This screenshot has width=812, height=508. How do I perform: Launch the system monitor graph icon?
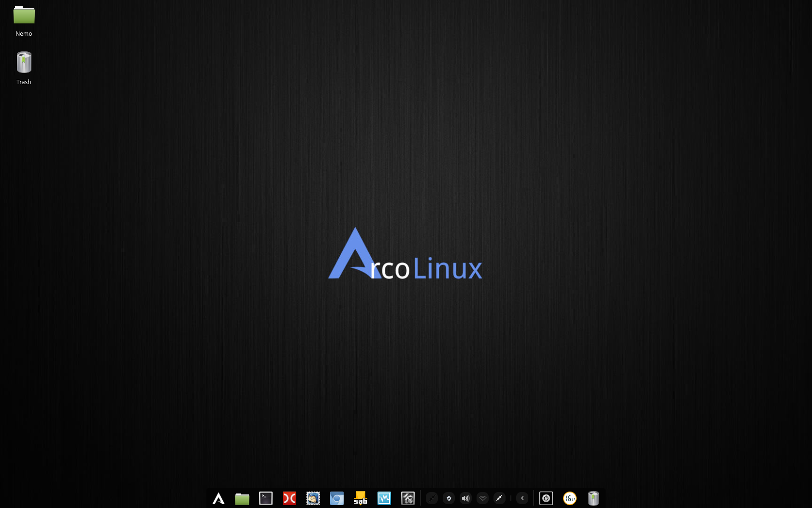(384, 498)
